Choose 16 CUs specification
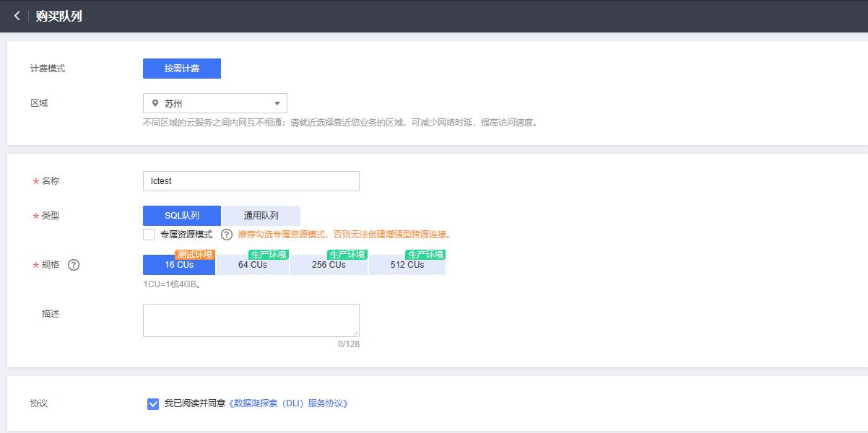868x433 pixels. pyautogui.click(x=179, y=265)
